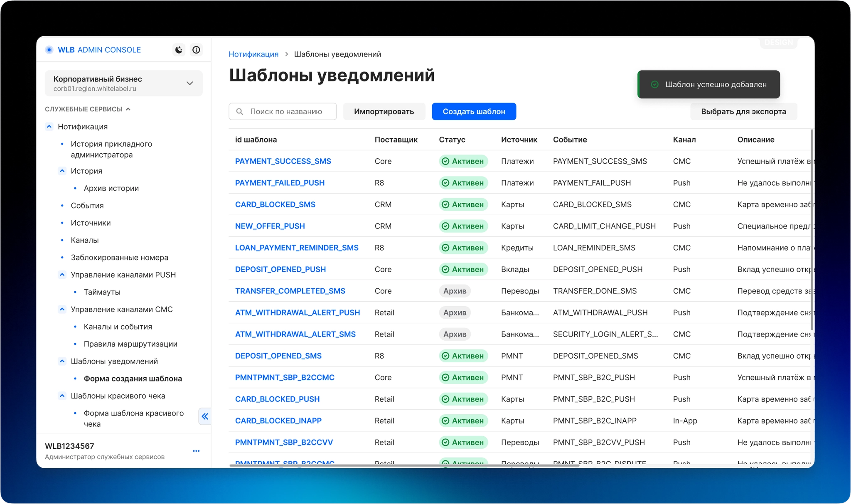The height and width of the screenshot is (504, 851).
Task: Focus the Поиск по названию search field
Action: pyautogui.click(x=283, y=111)
